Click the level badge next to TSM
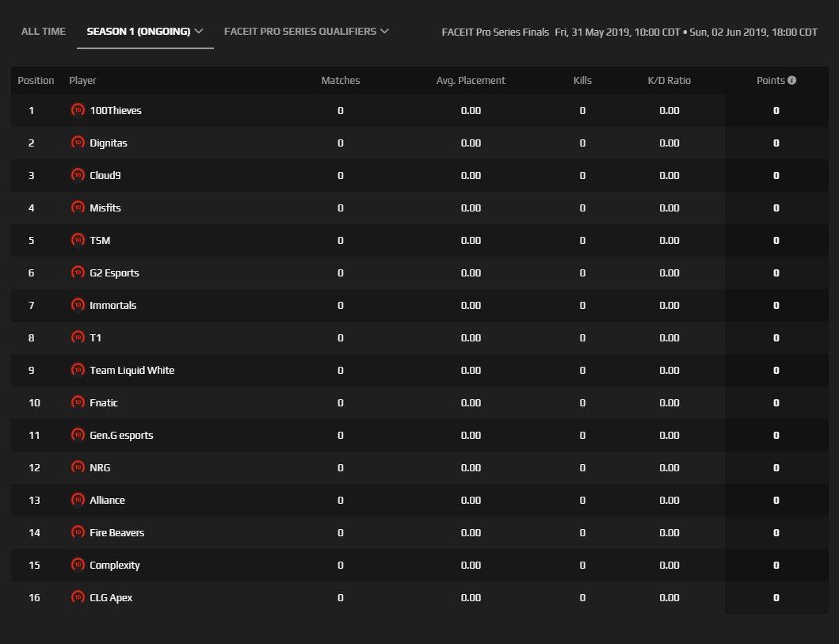This screenshot has width=839, height=644. (x=78, y=240)
